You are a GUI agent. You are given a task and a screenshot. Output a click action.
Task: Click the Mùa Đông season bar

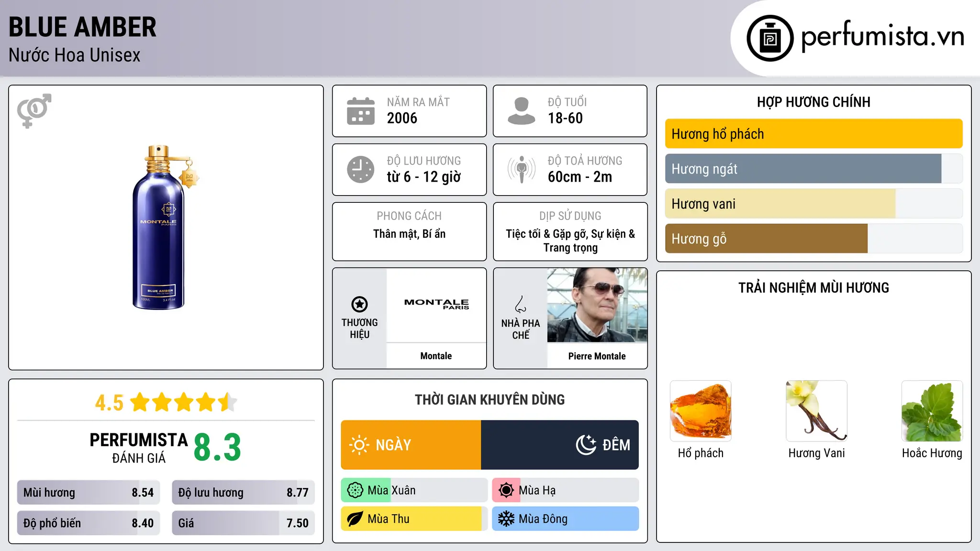pyautogui.click(x=566, y=519)
